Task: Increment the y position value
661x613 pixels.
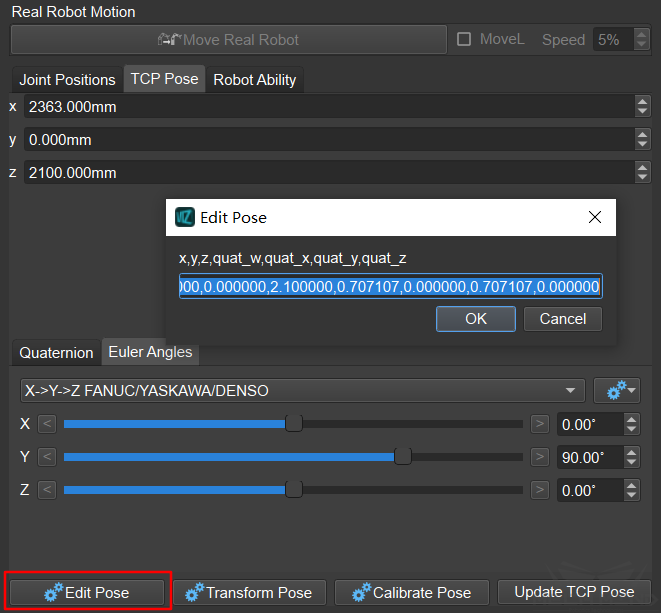Action: click(642, 134)
